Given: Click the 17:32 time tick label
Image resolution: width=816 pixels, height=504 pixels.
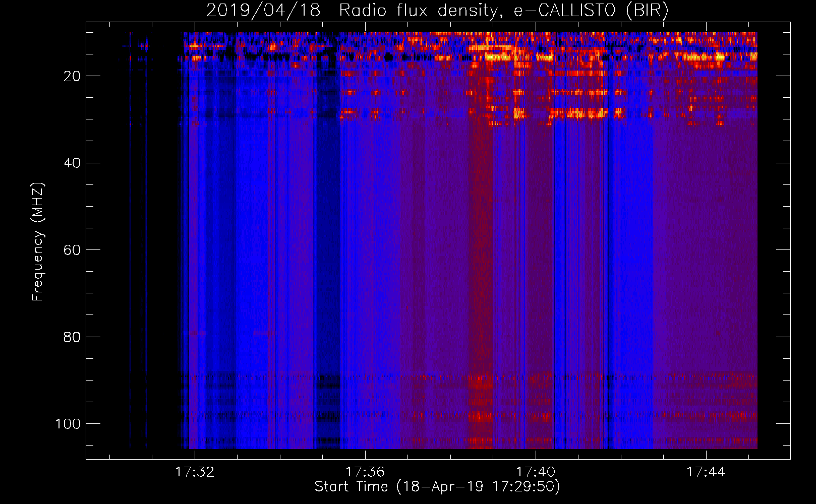Looking at the screenshot, I should tap(195, 472).
